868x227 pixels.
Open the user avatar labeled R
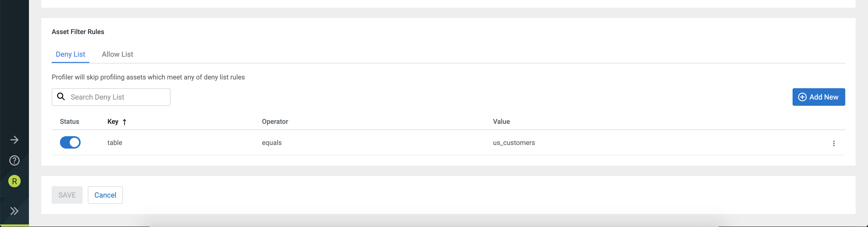(x=14, y=181)
